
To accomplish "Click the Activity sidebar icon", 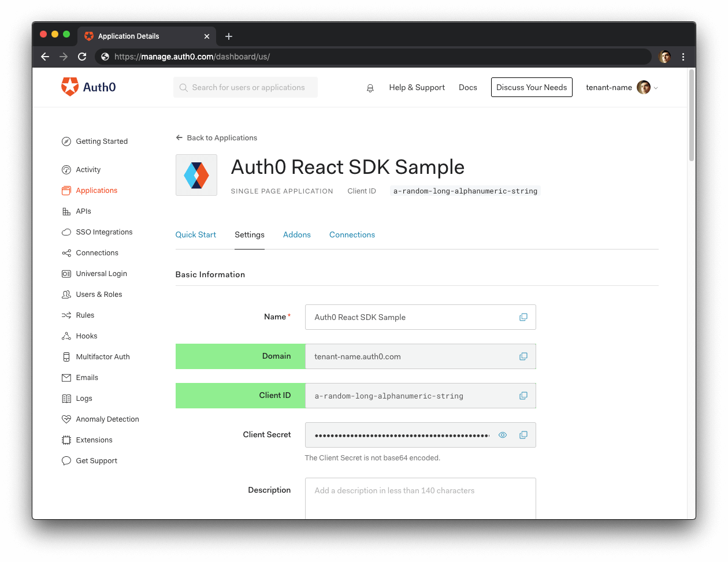I will (66, 170).
